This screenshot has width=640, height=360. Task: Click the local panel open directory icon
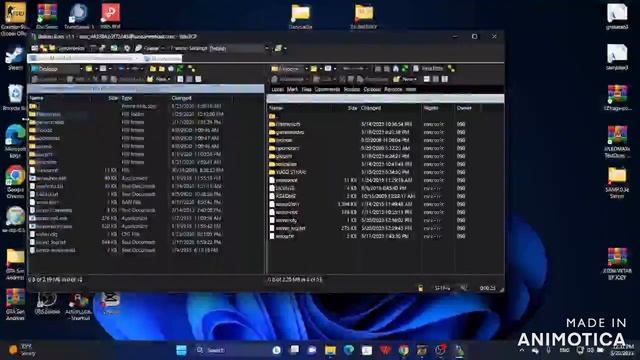pos(89,69)
